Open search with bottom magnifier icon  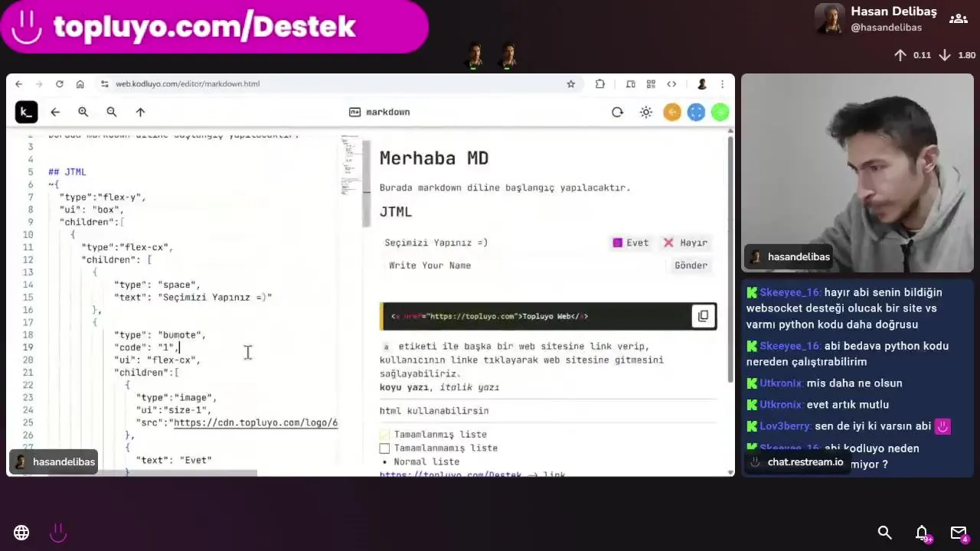point(885,533)
